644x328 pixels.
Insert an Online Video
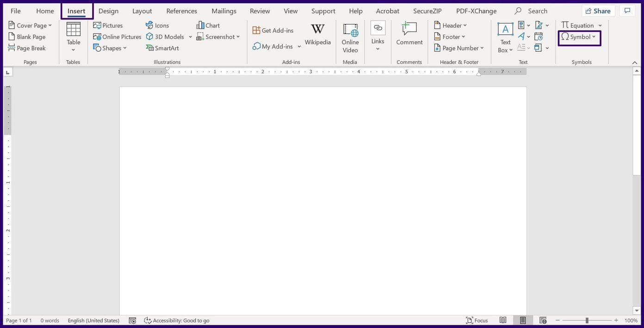(x=350, y=38)
